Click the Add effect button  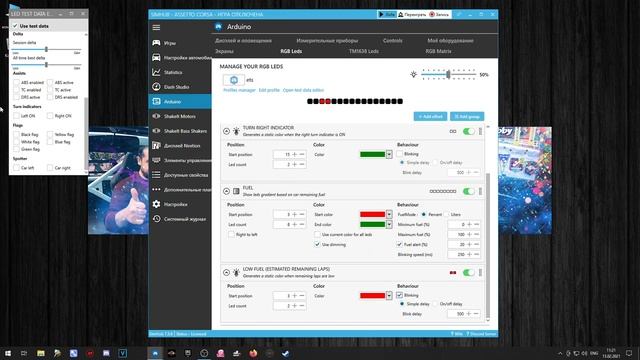430,116
